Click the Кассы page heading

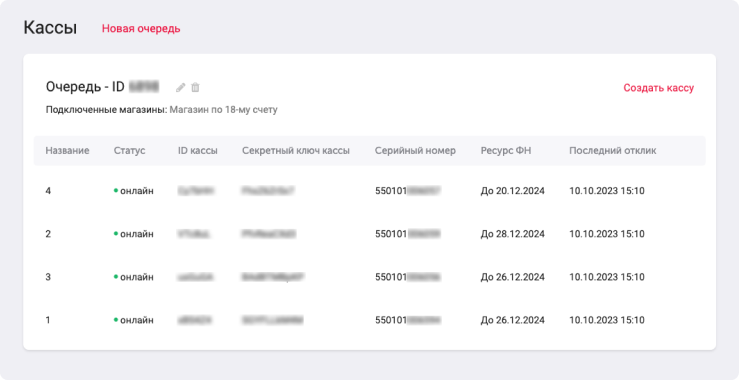pos(50,28)
